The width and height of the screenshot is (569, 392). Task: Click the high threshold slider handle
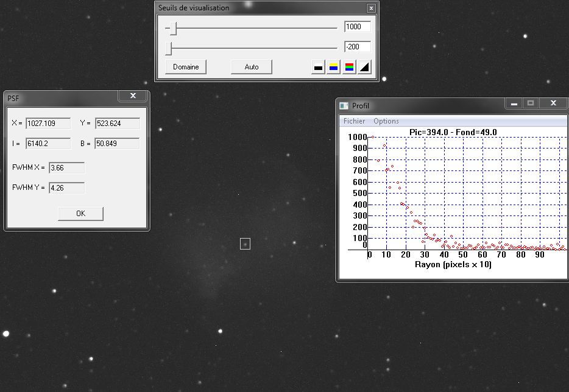pos(174,28)
